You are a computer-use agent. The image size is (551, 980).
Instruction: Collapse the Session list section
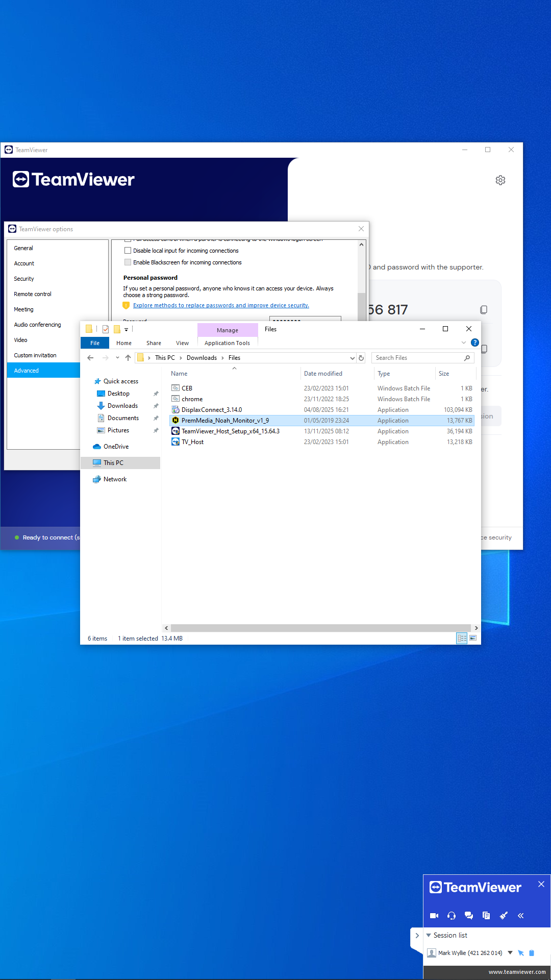429,935
